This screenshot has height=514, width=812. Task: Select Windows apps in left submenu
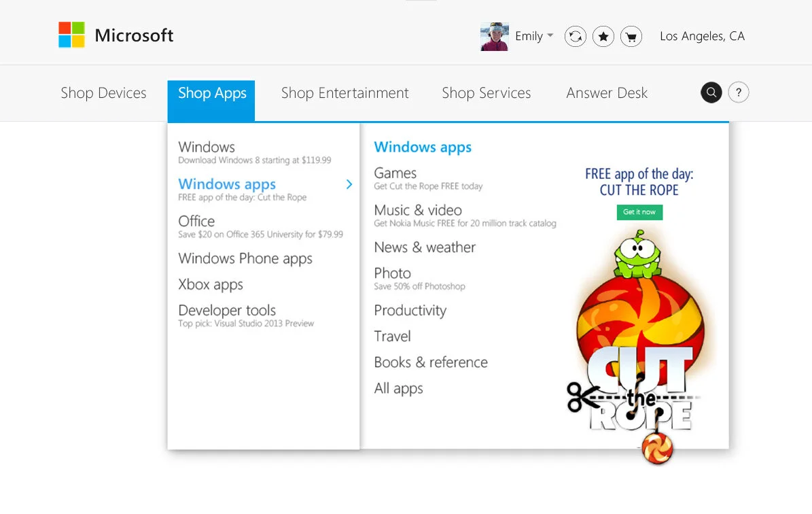227,184
